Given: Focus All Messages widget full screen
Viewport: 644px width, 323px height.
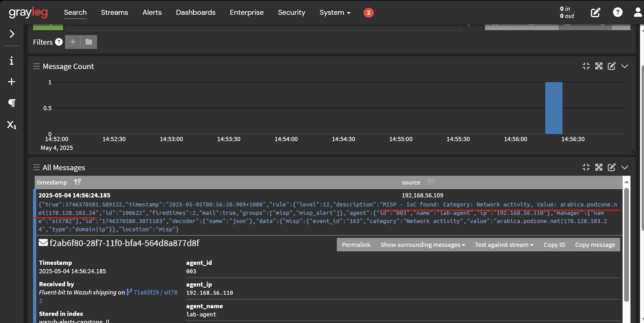Looking at the screenshot, I should [599, 167].
